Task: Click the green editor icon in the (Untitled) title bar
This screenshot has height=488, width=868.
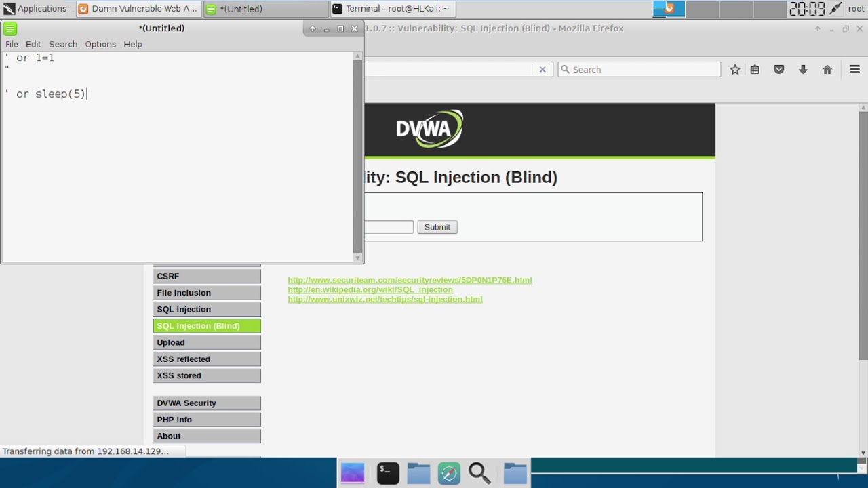Action: (x=10, y=28)
